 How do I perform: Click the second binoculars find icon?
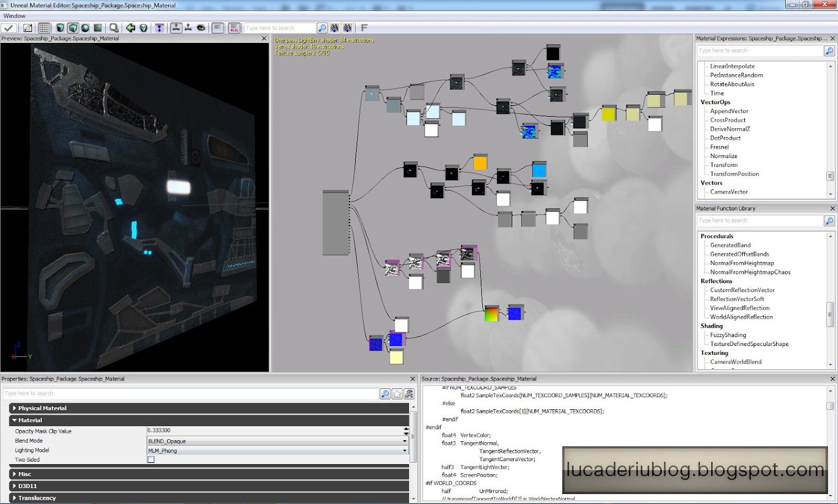(347, 28)
